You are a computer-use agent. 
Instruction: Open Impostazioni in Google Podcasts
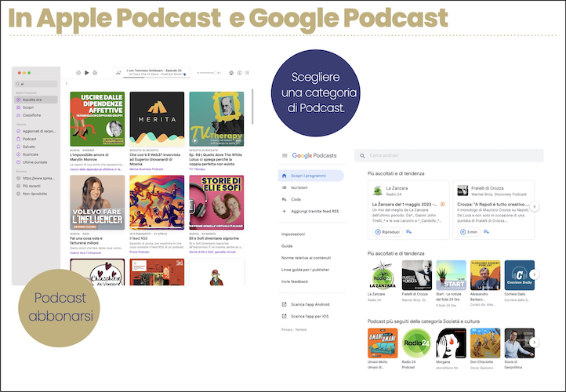(293, 234)
